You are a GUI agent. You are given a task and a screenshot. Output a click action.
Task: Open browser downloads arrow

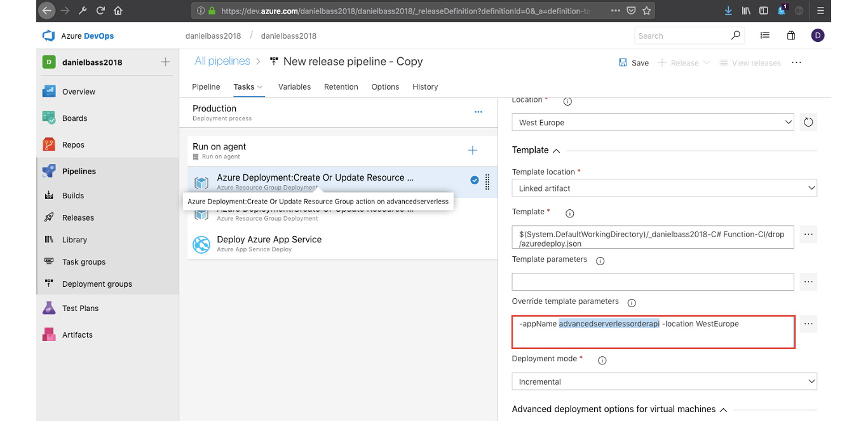point(728,11)
